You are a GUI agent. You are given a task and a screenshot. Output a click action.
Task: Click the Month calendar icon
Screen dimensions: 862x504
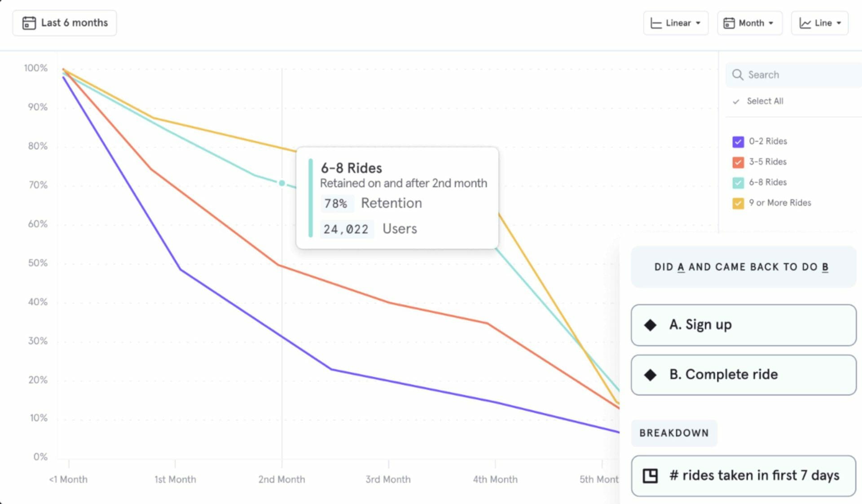pyautogui.click(x=729, y=23)
